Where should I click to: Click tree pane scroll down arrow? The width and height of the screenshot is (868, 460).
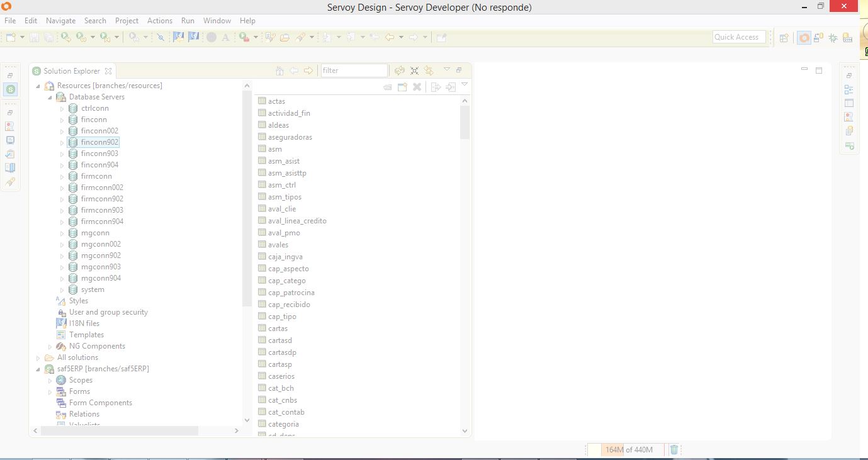tap(247, 420)
